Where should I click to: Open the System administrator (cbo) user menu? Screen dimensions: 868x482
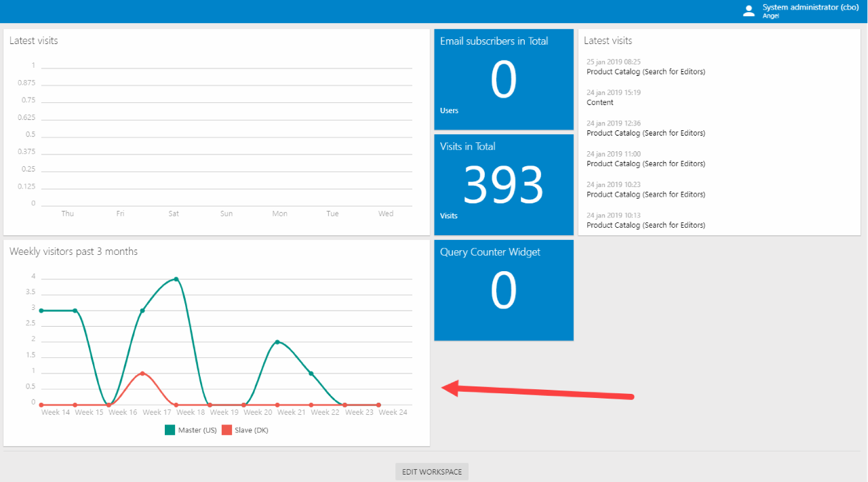(x=810, y=7)
